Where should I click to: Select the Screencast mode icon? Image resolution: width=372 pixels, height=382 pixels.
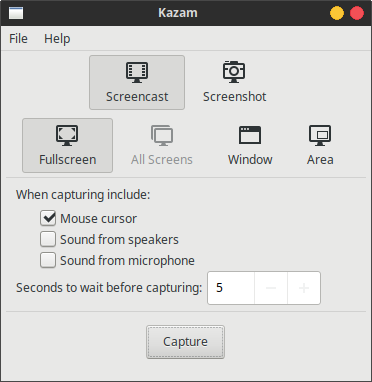click(x=137, y=72)
